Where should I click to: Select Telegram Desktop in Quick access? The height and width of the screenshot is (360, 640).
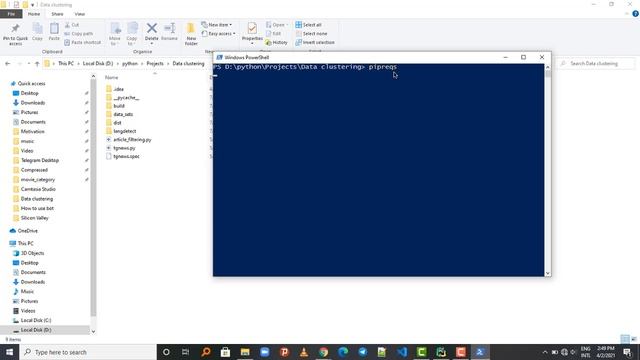[x=40, y=160]
